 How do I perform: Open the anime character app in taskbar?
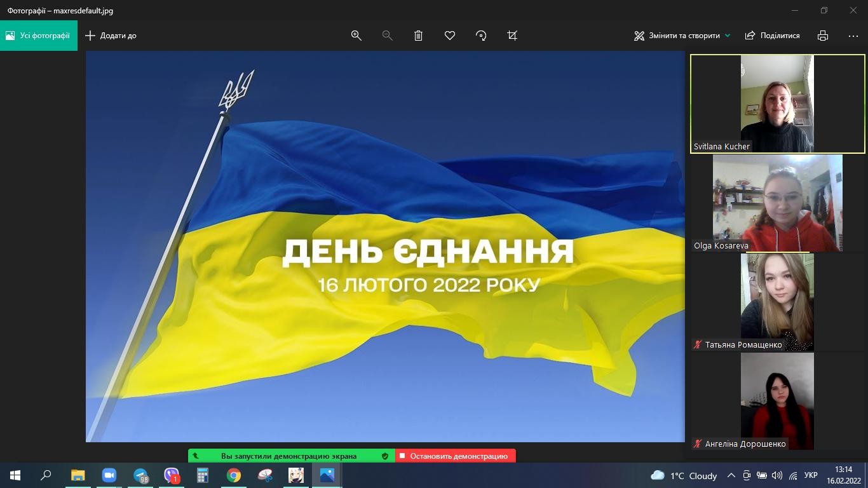[x=296, y=475]
